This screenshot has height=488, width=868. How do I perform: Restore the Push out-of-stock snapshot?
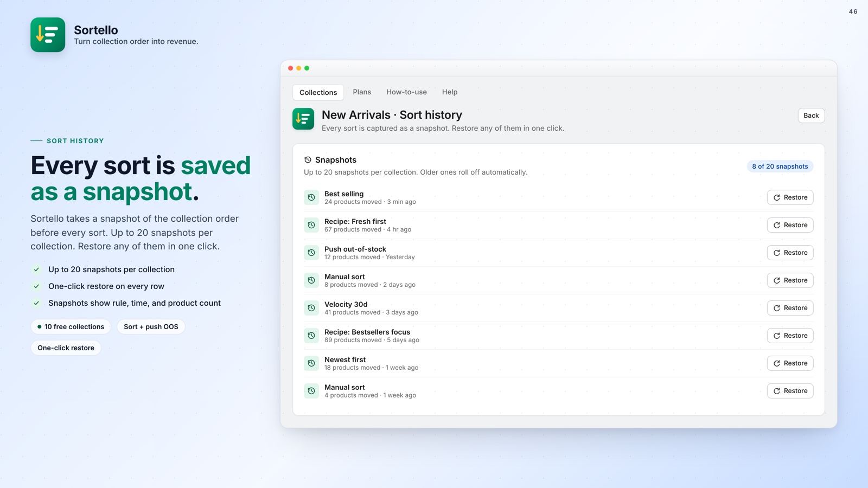click(790, 253)
